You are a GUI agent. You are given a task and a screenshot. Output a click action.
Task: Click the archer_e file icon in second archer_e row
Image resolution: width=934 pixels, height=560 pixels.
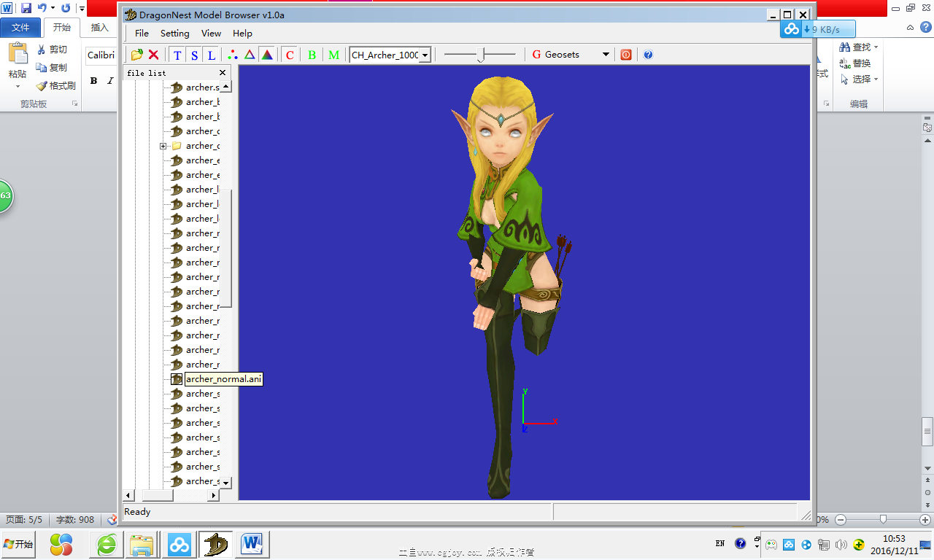point(176,175)
